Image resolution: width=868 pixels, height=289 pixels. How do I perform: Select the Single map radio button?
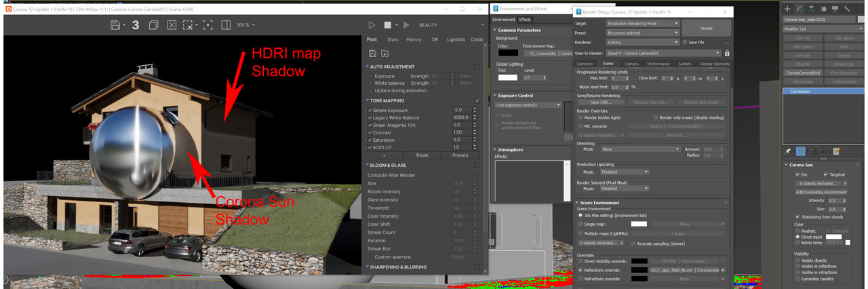tap(580, 223)
